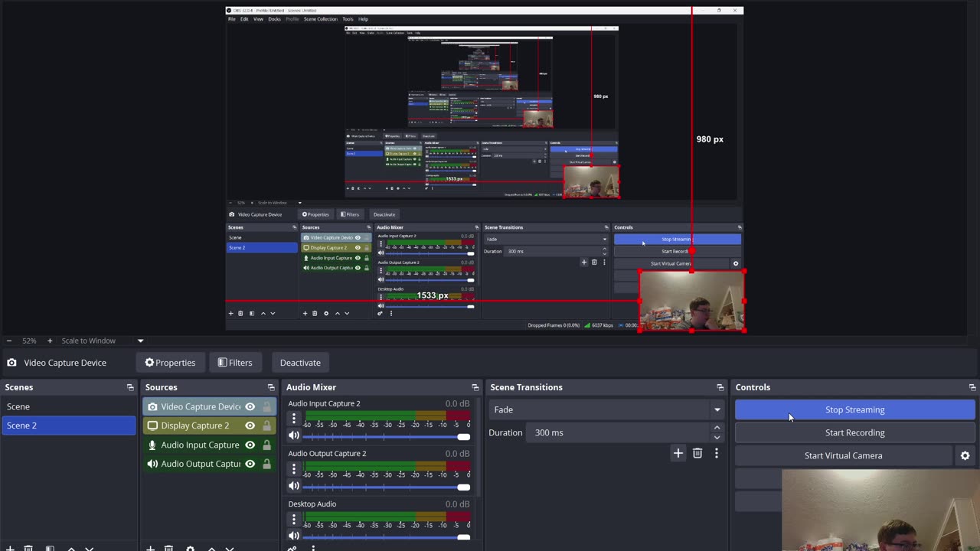
Task: Click the transition Duration 300 ms field
Action: (618, 432)
